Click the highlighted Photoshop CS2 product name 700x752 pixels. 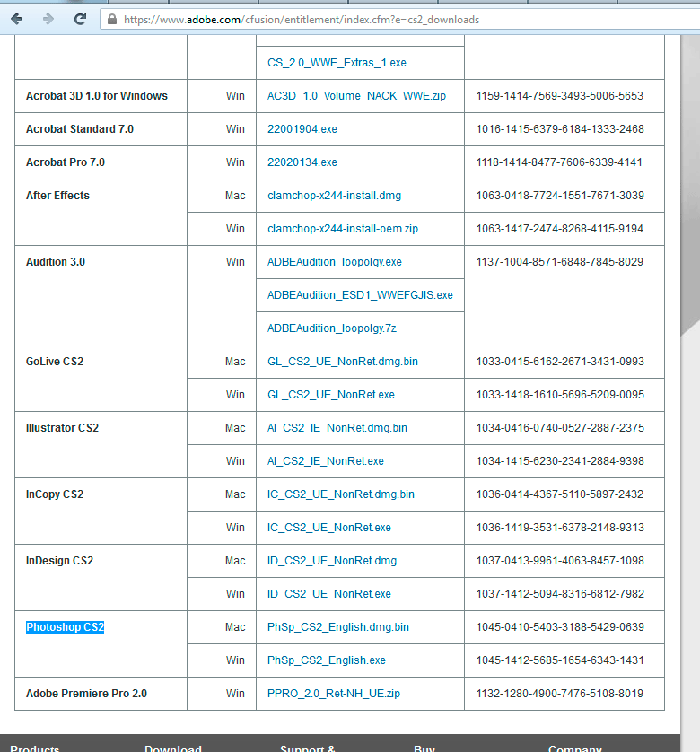(x=65, y=627)
